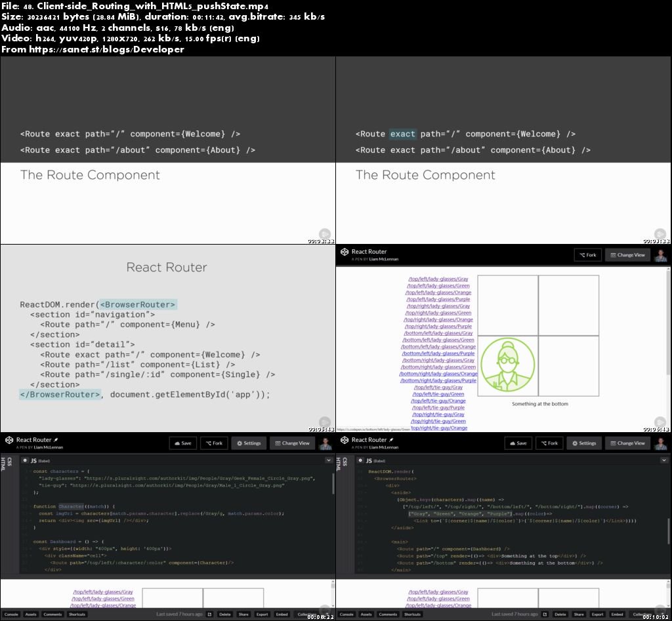Screen dimensions: 672x621
Task: Click pencil edit-title icon in 00:10:02 frame
Action: click(x=391, y=440)
